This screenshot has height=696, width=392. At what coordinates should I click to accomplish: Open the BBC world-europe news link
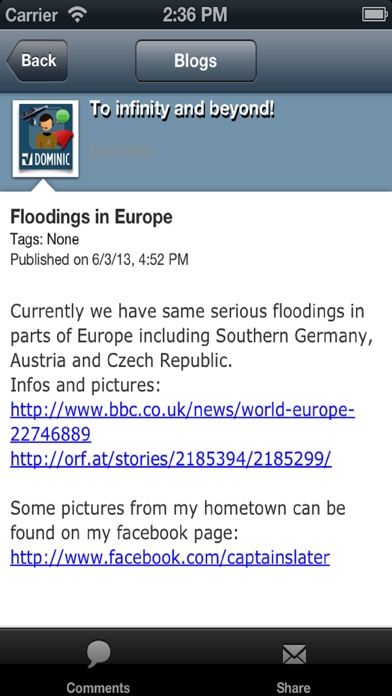click(182, 422)
